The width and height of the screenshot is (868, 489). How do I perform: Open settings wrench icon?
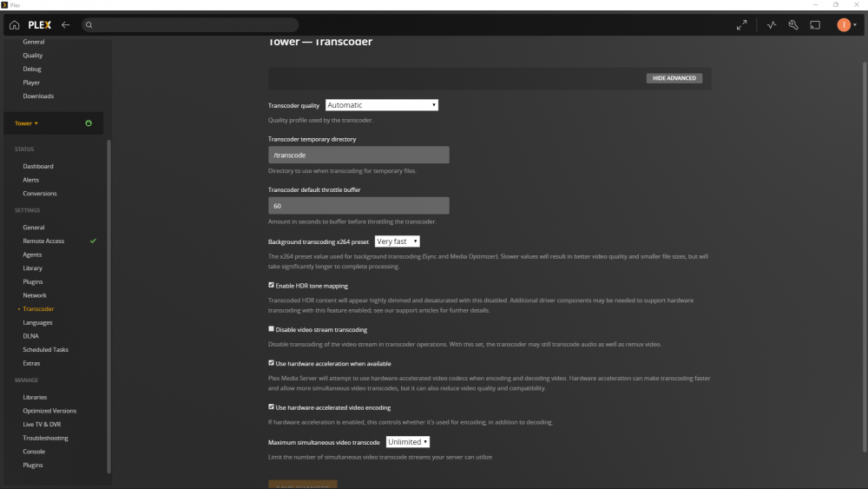(793, 25)
